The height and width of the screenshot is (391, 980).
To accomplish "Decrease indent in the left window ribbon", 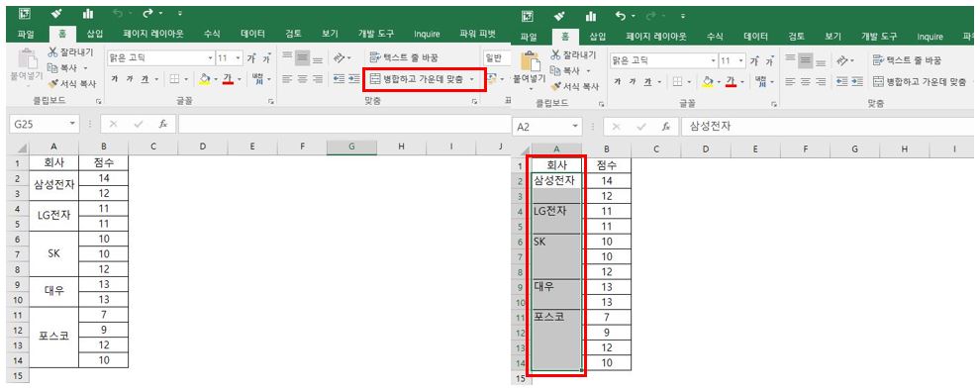I will (x=339, y=79).
